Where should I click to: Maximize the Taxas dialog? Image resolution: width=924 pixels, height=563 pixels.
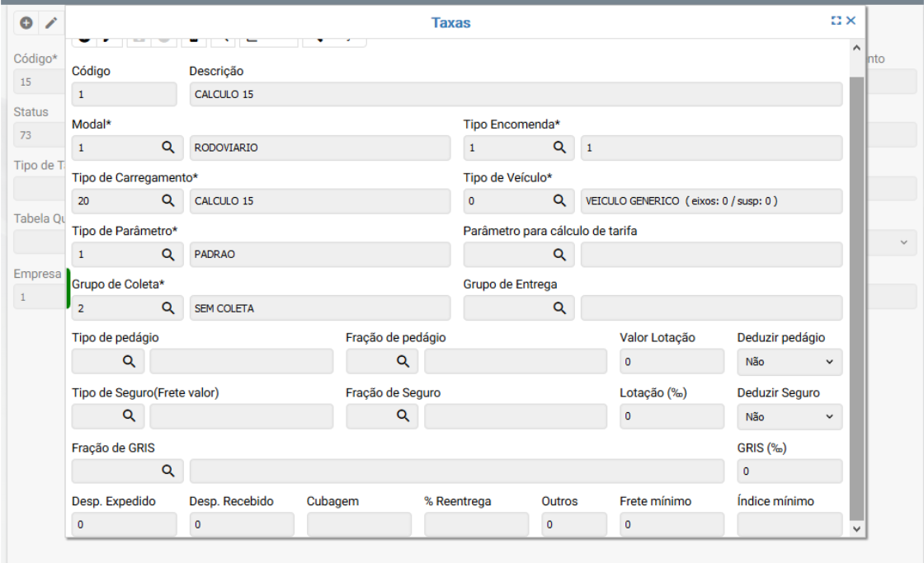click(836, 21)
